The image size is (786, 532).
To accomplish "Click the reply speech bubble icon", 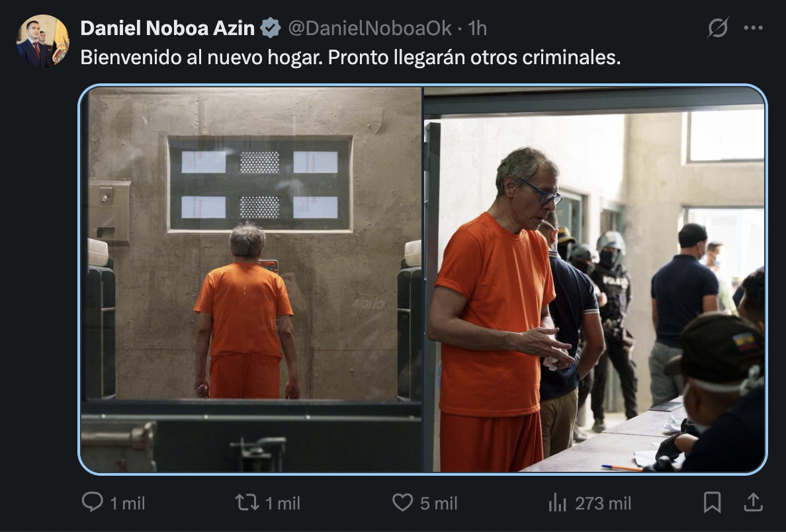I will [x=92, y=502].
